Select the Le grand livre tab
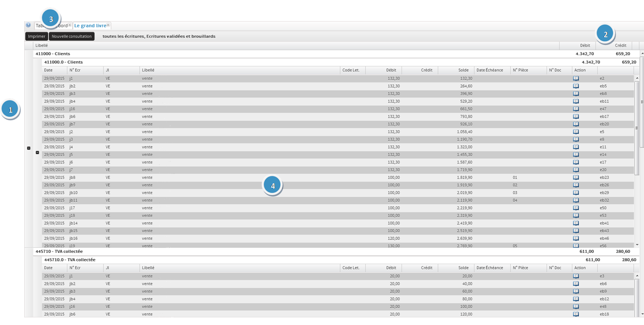Viewport: 644px width, 325px height. coord(90,26)
